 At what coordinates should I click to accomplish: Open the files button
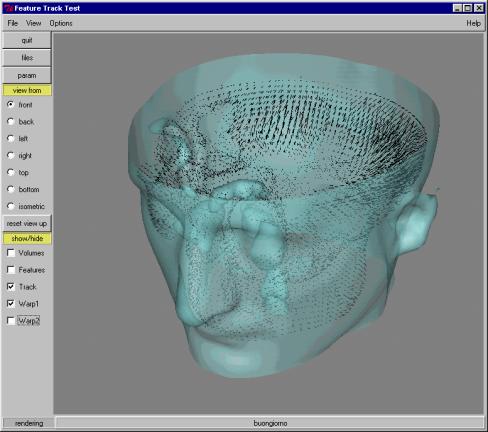tap(27, 58)
